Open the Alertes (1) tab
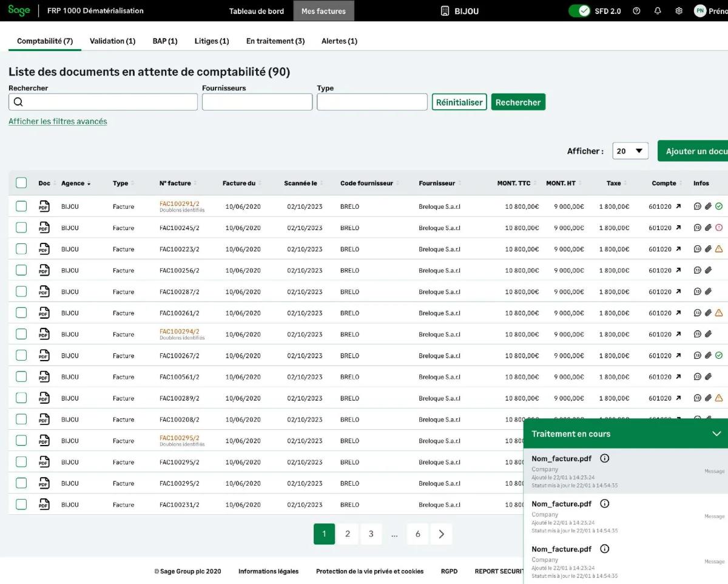 339,41
